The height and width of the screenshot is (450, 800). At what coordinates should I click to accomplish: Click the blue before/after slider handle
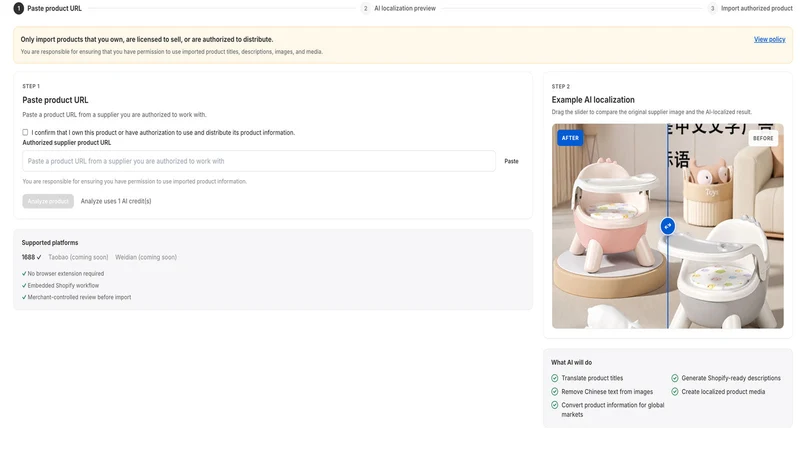point(667,226)
